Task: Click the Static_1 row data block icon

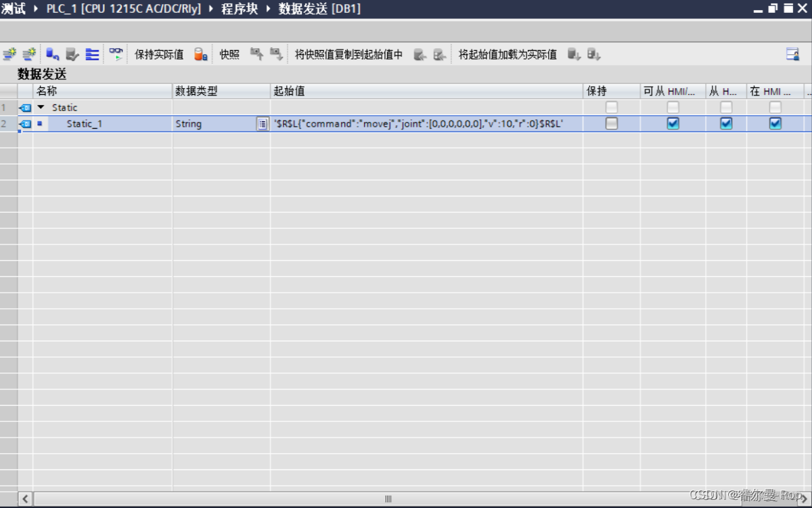Action: [x=25, y=124]
